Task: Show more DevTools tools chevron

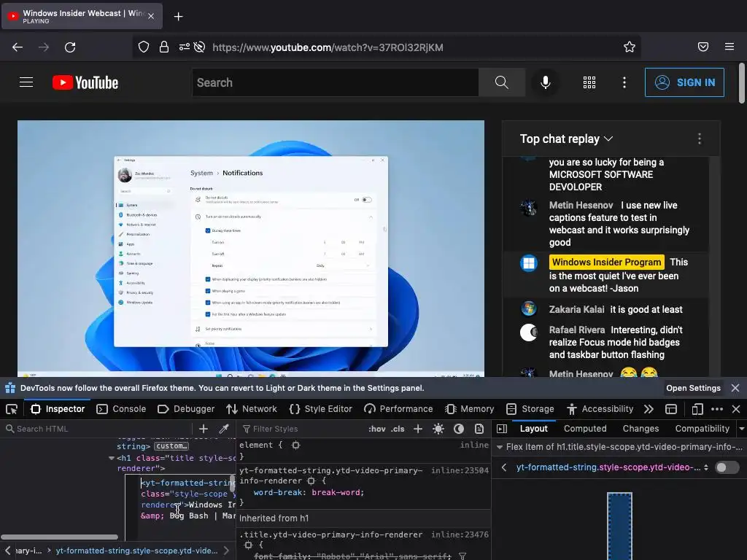Action: 649,409
